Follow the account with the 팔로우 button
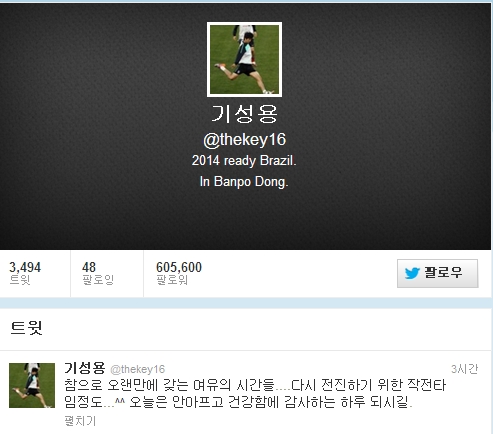Viewport: 493px width, 434px height. 437,273
